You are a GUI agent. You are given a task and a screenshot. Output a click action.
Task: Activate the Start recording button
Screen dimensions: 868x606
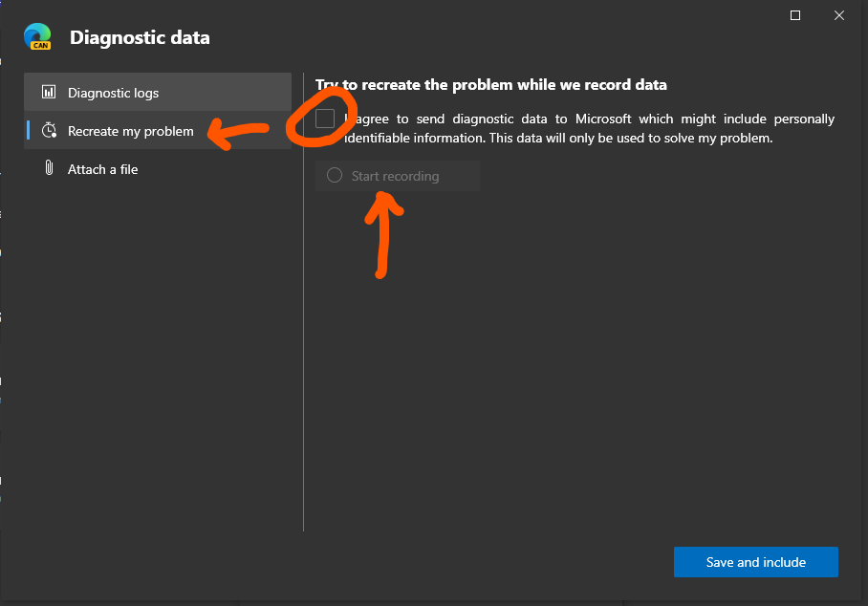[397, 175]
